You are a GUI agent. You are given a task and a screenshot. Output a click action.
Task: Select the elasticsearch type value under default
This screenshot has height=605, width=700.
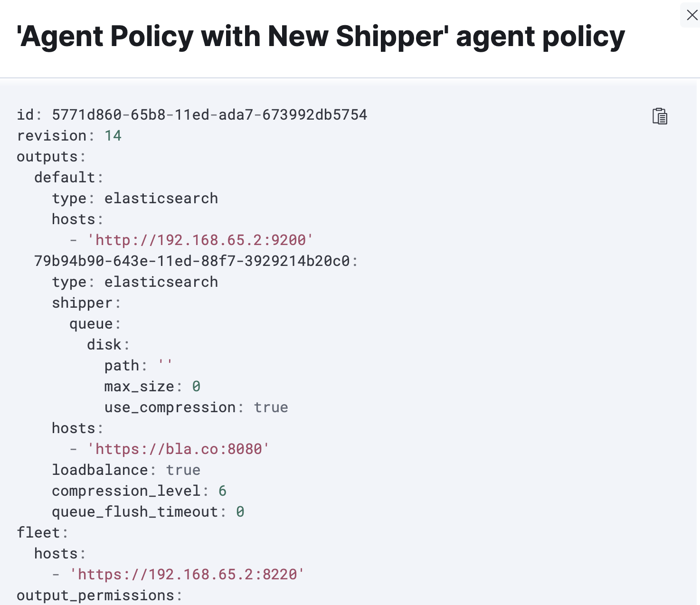(161, 198)
